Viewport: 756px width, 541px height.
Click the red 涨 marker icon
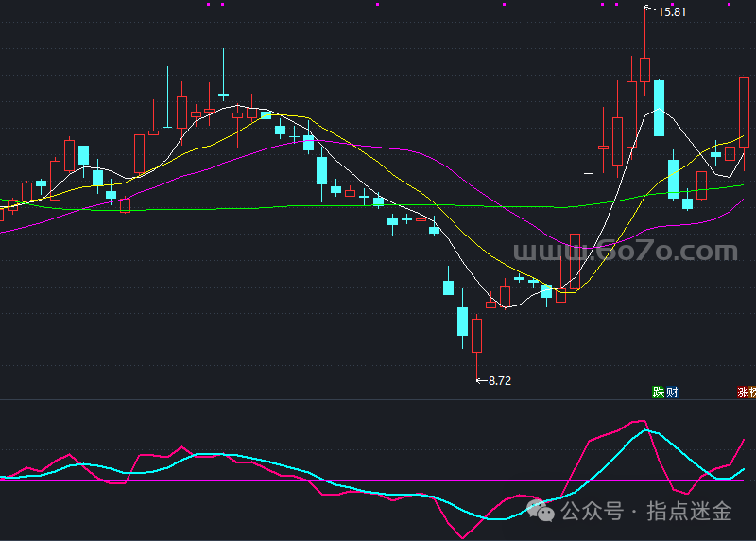coord(743,392)
